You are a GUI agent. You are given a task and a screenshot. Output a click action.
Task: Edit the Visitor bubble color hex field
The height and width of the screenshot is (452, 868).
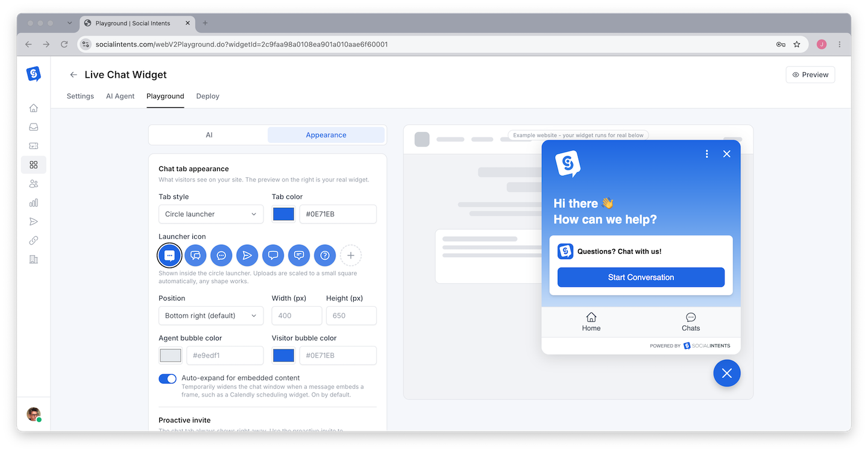click(x=338, y=356)
